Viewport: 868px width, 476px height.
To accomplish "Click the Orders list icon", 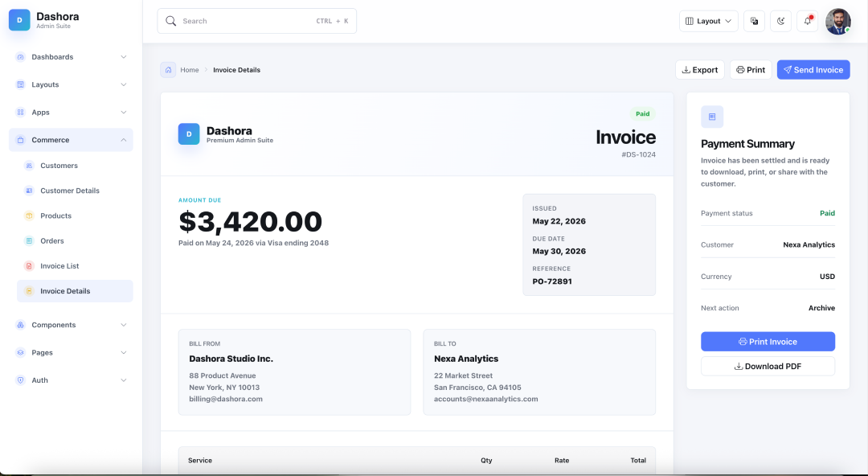I will coord(30,241).
